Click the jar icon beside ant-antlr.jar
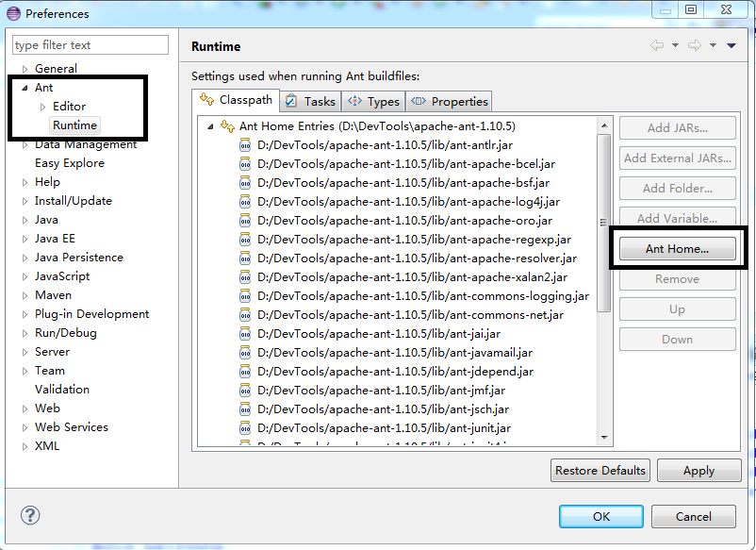756x550 pixels. point(245,145)
